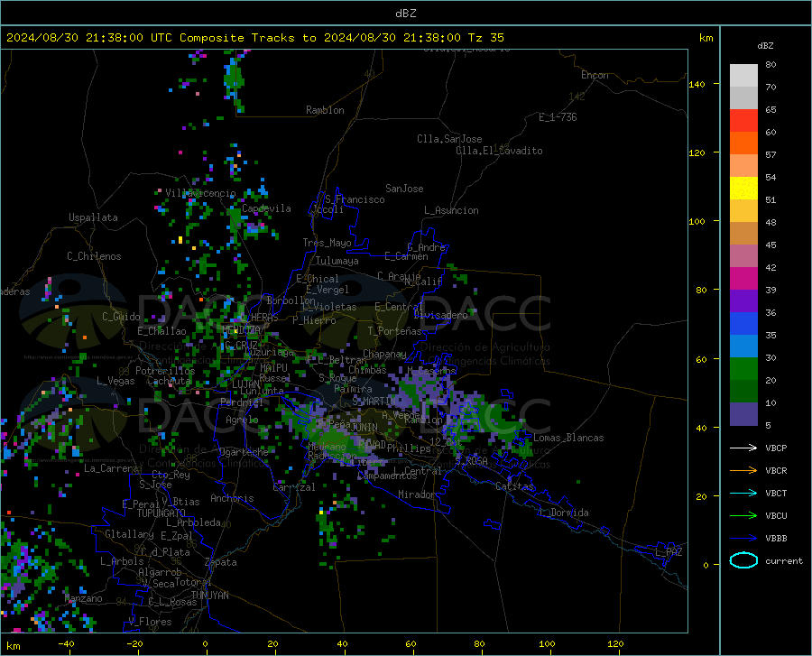
Task: Click the L_Dormida place label
Action: point(564,513)
